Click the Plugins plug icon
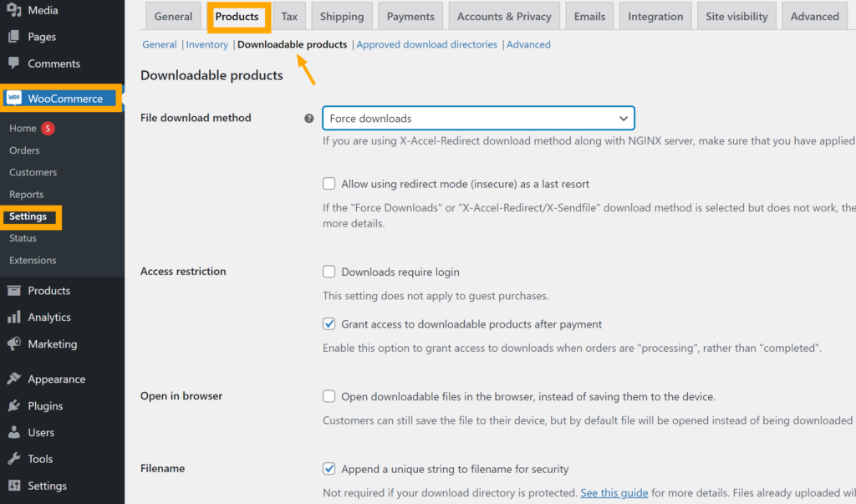 13,406
